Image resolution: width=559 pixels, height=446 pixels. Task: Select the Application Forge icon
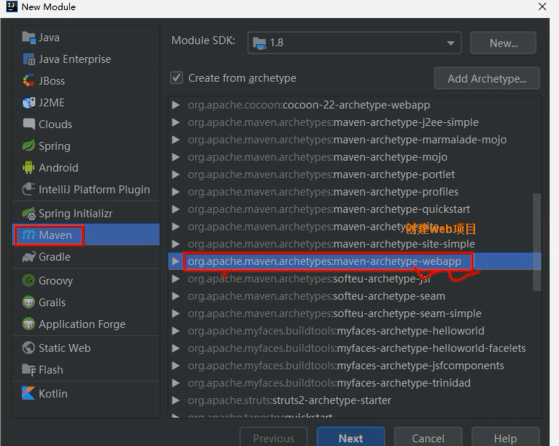[x=29, y=324]
